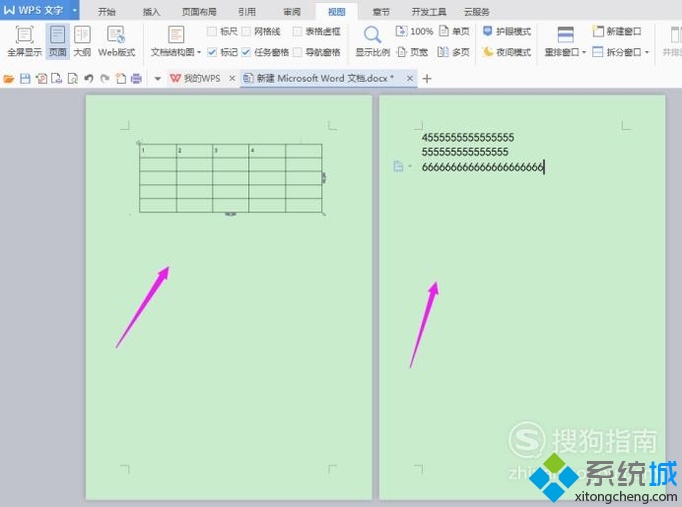The width and height of the screenshot is (682, 507).
Task: Open the quick access toolbar customize arrow
Action: click(157, 79)
